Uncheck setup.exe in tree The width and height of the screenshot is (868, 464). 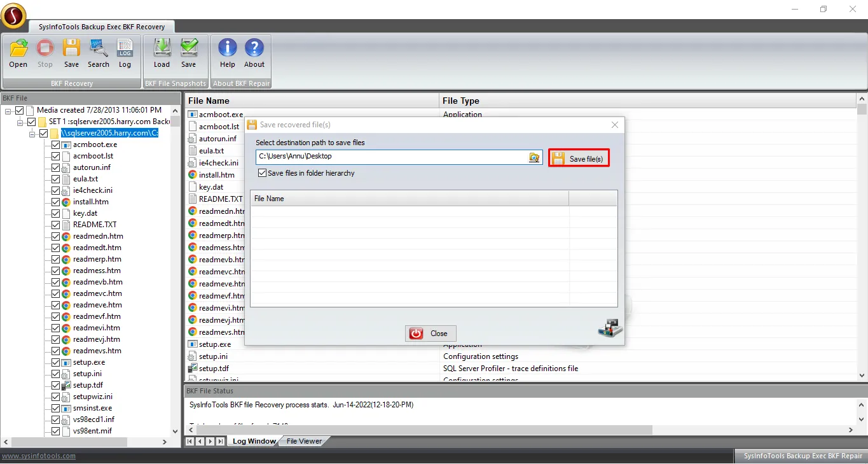[x=55, y=362]
